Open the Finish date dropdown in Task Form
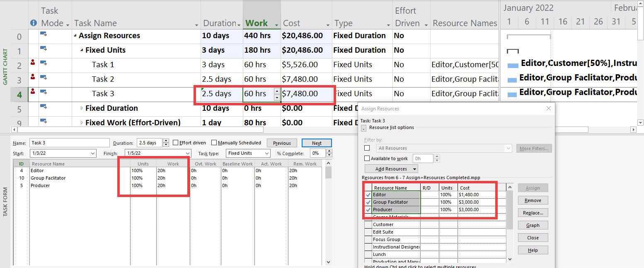This screenshot has width=644, height=268. [x=188, y=153]
